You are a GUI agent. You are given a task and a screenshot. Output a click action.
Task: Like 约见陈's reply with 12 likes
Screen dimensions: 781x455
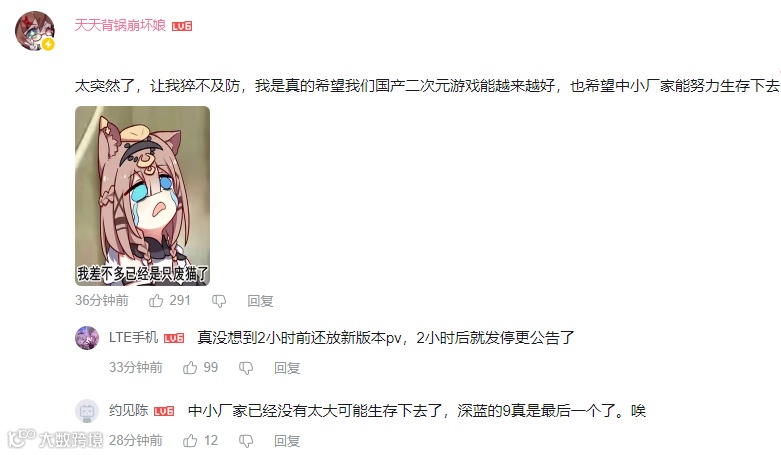click(190, 441)
